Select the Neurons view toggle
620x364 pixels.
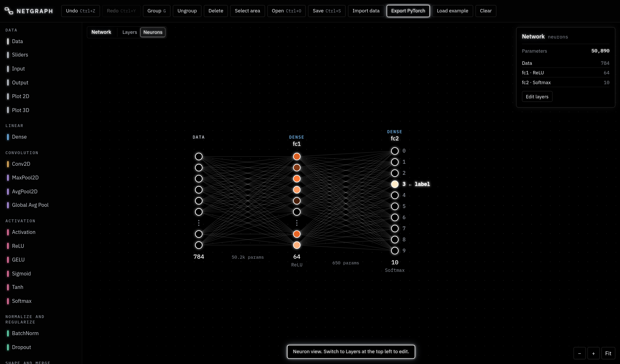point(153,32)
